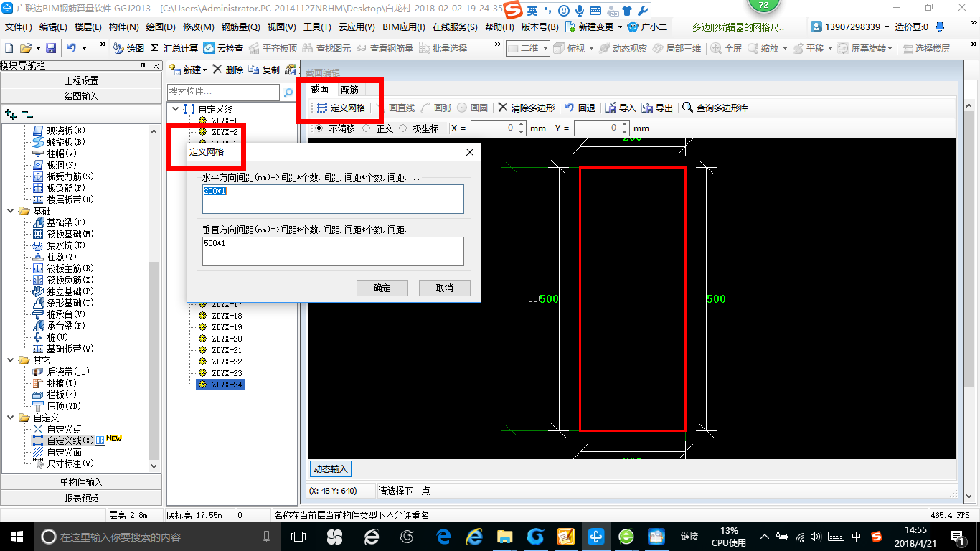Click the 复制 copy component button
Viewport: 980px width, 551px height.
264,70
